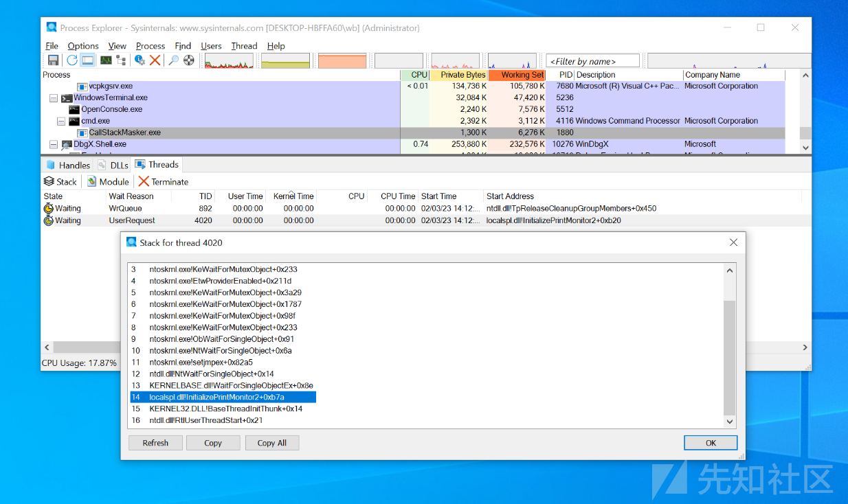Click the process list scroll-down arrow
The width and height of the screenshot is (848, 504).
805,148
